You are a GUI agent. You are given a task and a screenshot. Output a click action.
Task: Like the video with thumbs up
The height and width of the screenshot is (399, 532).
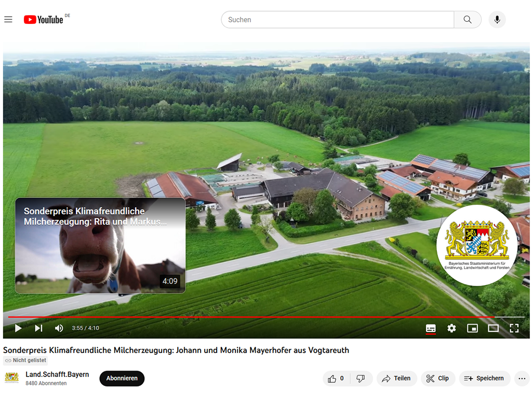tap(336, 378)
